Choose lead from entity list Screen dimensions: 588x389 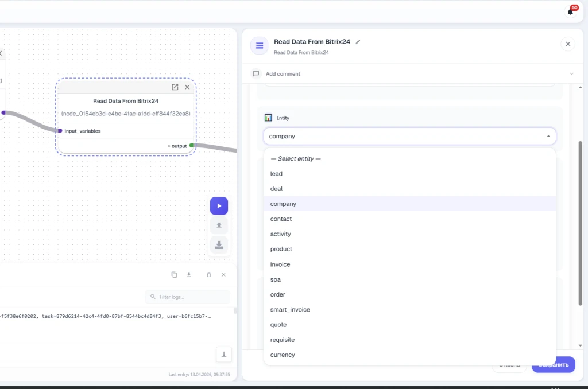pos(409,174)
